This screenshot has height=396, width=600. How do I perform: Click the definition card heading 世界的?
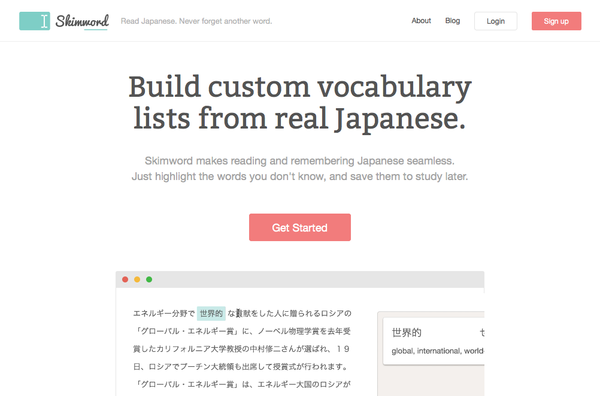[x=406, y=332]
